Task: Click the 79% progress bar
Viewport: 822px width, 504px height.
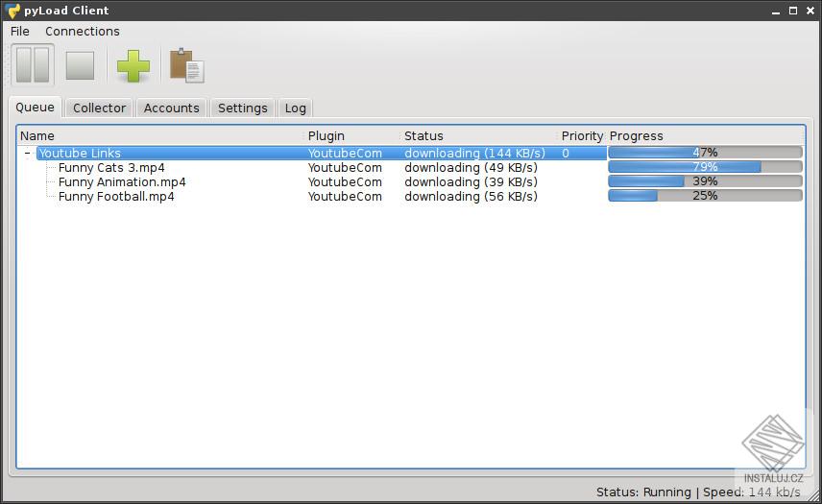Action: pyautogui.click(x=705, y=167)
